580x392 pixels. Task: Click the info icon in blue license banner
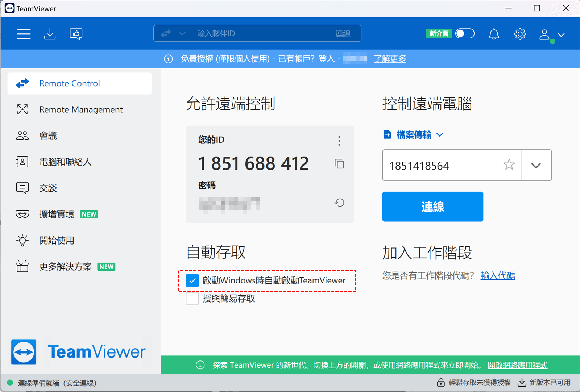(x=168, y=59)
